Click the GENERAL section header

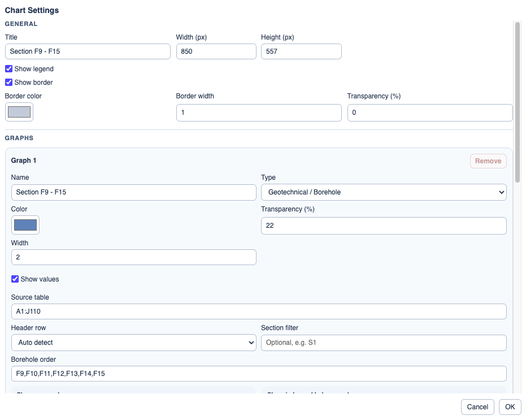pyautogui.click(x=21, y=24)
